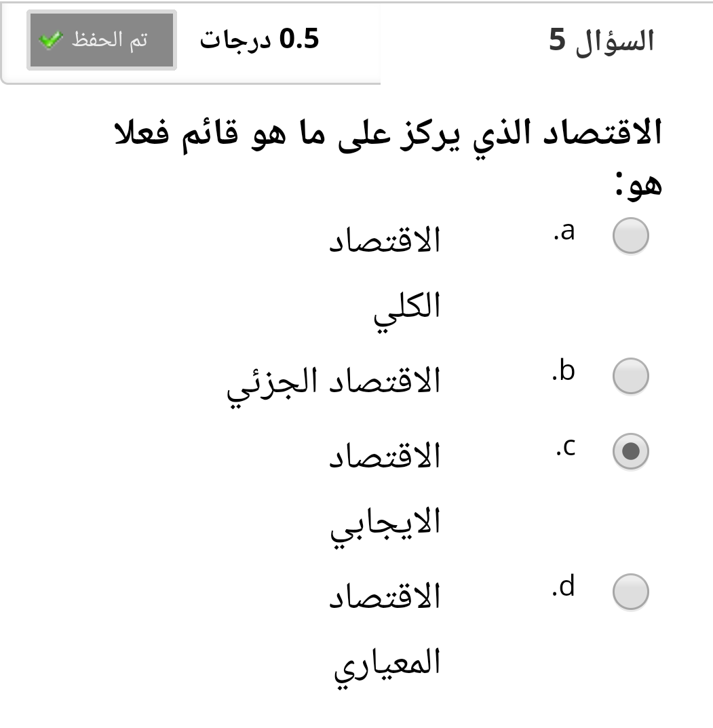This screenshot has height=728, width=713.
Task: Click the word الكلي in option a
Action: (407, 309)
